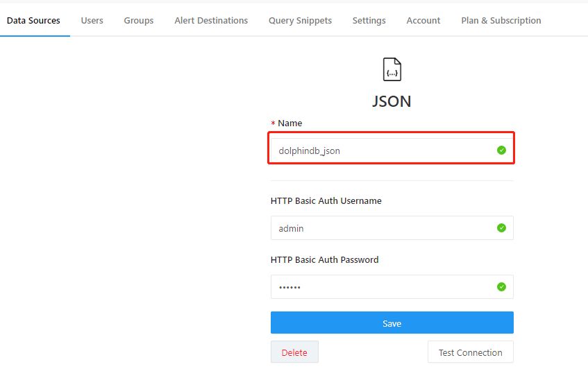Focus the HTTP Basic Auth Password field
Screen dimensions: 588x369
[382, 287]
